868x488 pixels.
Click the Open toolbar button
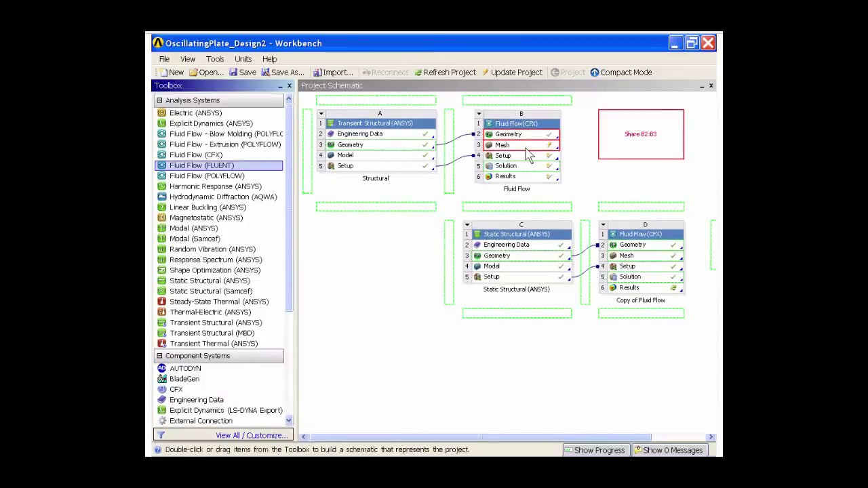206,73
